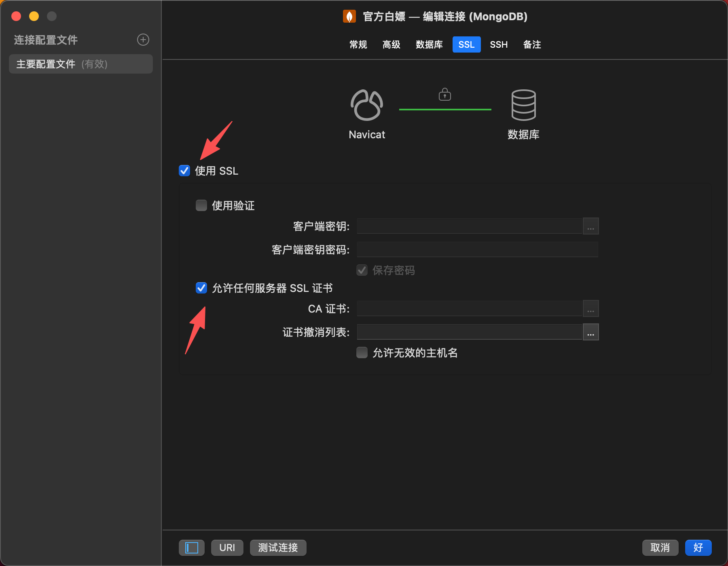Browse for CA certificate file

(590, 308)
